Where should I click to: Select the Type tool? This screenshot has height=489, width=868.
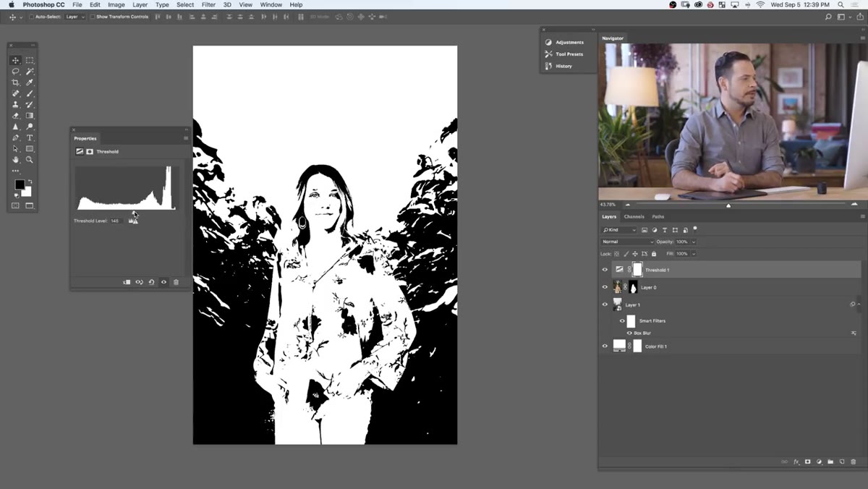click(30, 137)
